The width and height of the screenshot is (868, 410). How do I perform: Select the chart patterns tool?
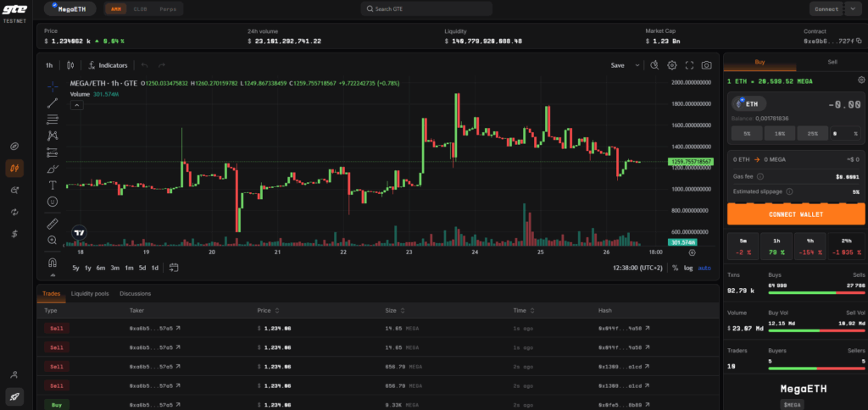click(x=53, y=135)
